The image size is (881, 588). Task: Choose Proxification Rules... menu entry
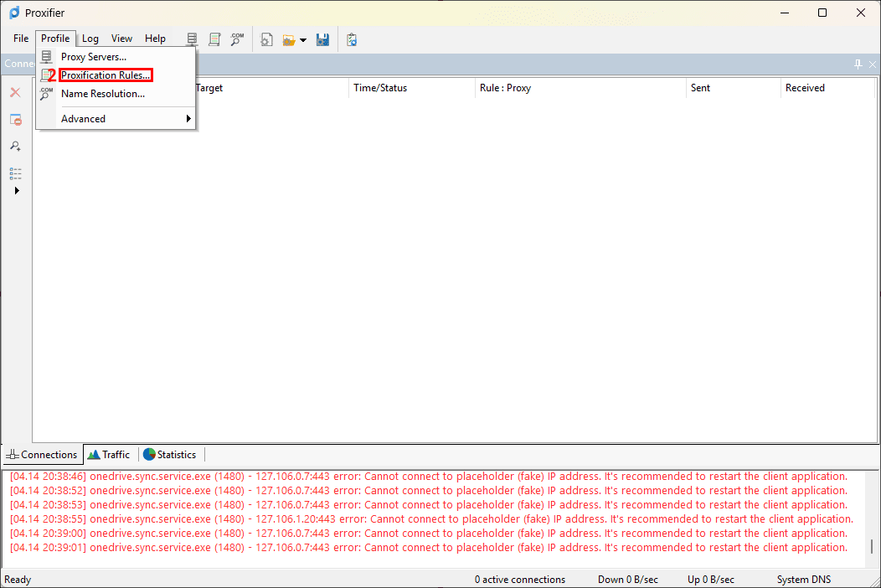[116, 75]
